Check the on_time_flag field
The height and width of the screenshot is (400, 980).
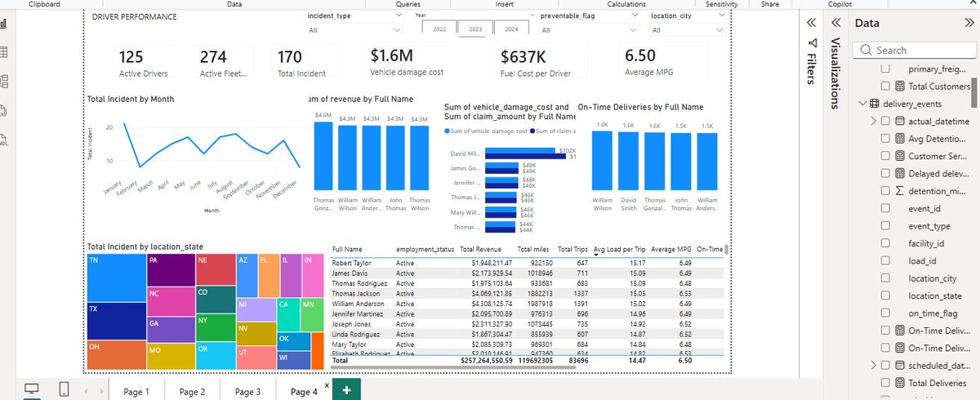pyautogui.click(x=885, y=313)
